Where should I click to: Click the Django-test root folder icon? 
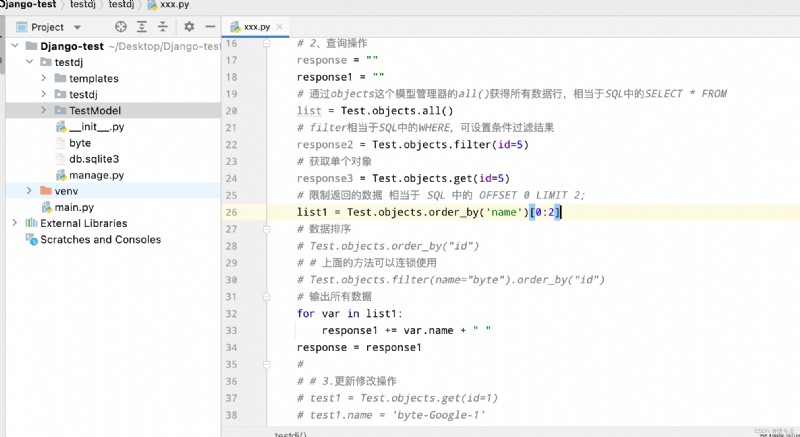pos(32,46)
